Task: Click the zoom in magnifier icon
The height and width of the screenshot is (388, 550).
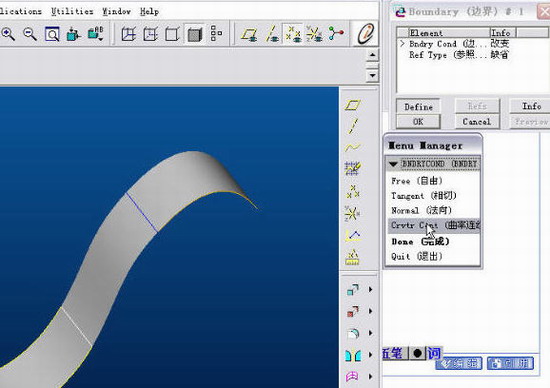Action: pyautogui.click(x=8, y=34)
